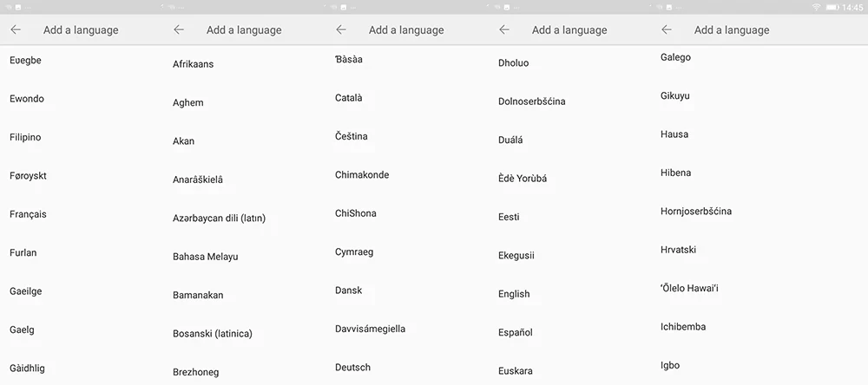Check the battery icon in status bar
The width and height of the screenshot is (868, 385).
pyautogui.click(x=832, y=7)
